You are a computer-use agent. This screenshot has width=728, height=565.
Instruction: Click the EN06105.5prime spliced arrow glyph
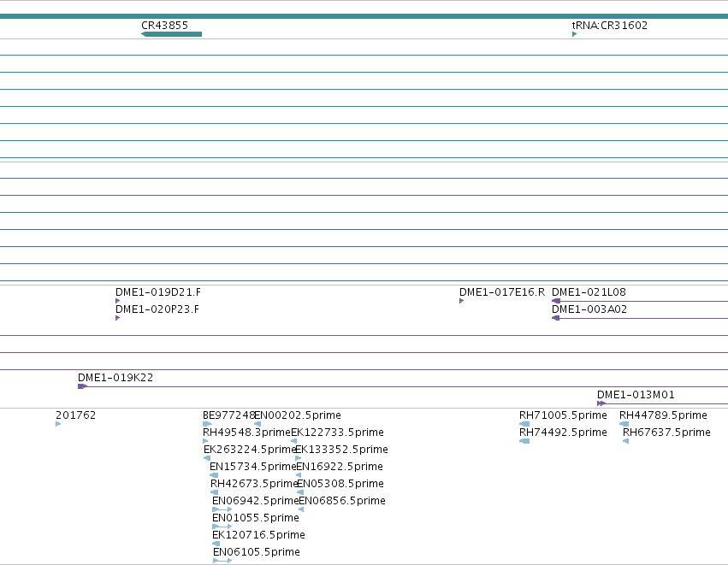click(x=222, y=561)
